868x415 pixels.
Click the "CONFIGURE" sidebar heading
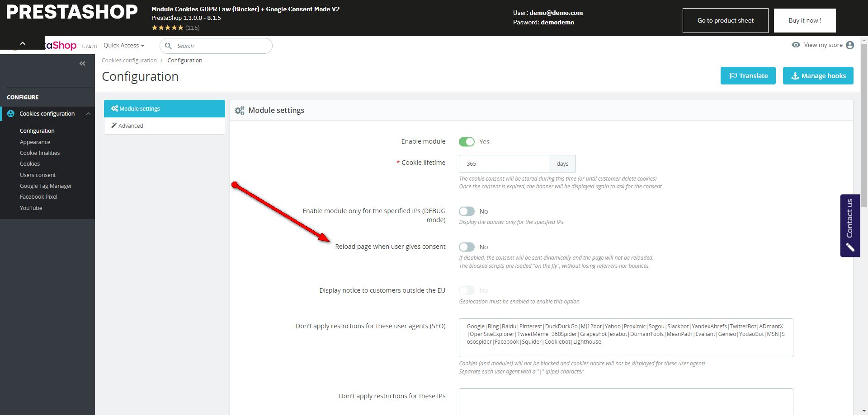[x=23, y=98]
